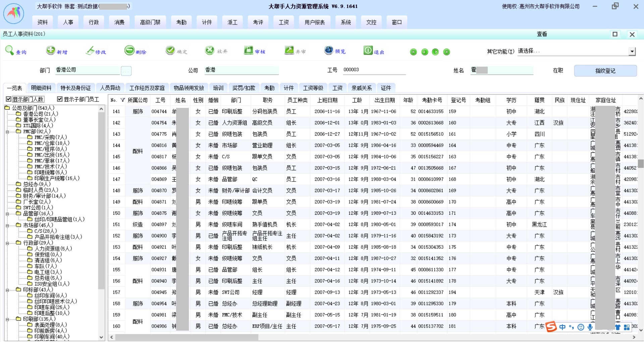The width and height of the screenshot is (644, 342).
Task: Click the 审核 (Audit) icon
Action: pos(249,50)
